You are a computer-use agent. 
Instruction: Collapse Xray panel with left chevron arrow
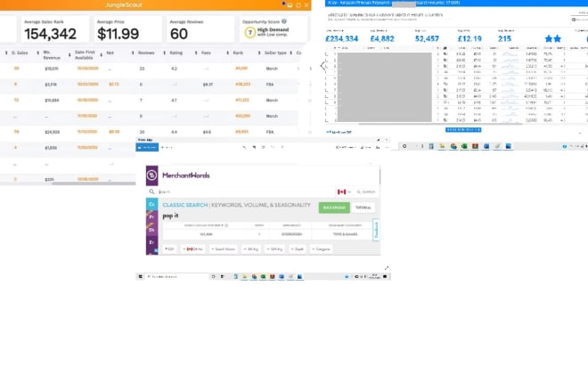pyautogui.click(x=323, y=66)
